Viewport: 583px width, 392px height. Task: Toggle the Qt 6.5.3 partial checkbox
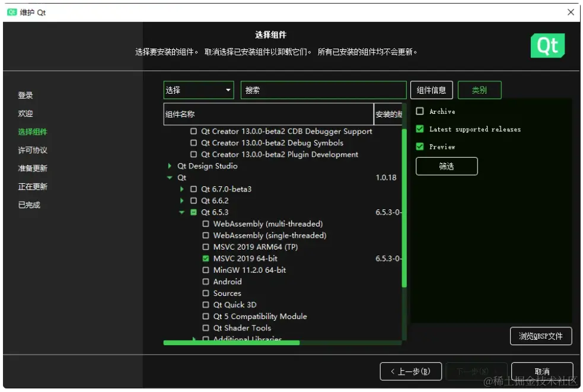[x=193, y=212]
